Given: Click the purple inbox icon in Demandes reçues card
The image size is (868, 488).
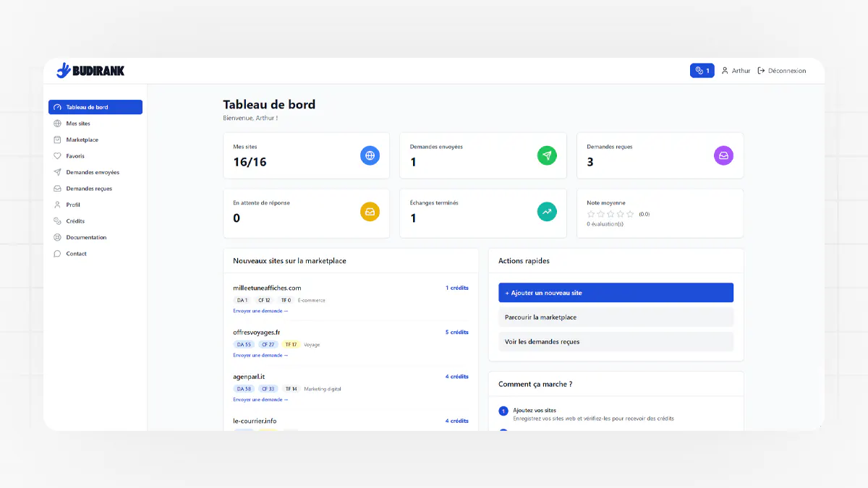Looking at the screenshot, I should pyautogui.click(x=723, y=155).
